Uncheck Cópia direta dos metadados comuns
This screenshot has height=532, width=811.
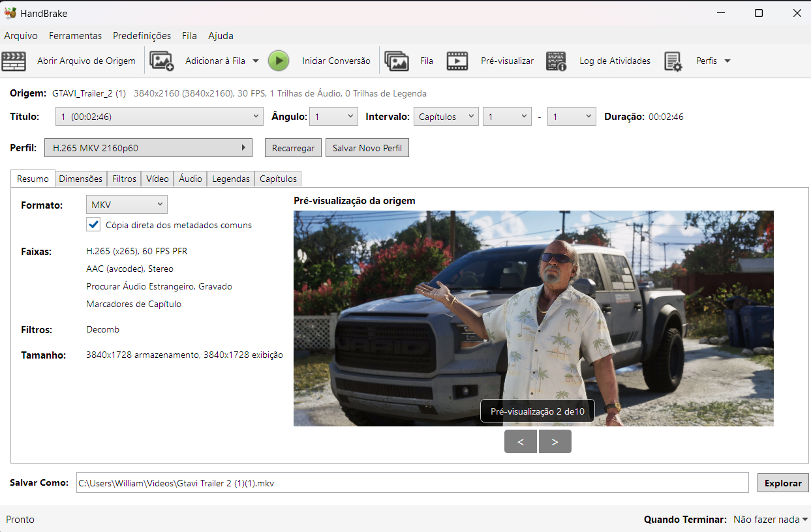pyautogui.click(x=93, y=225)
